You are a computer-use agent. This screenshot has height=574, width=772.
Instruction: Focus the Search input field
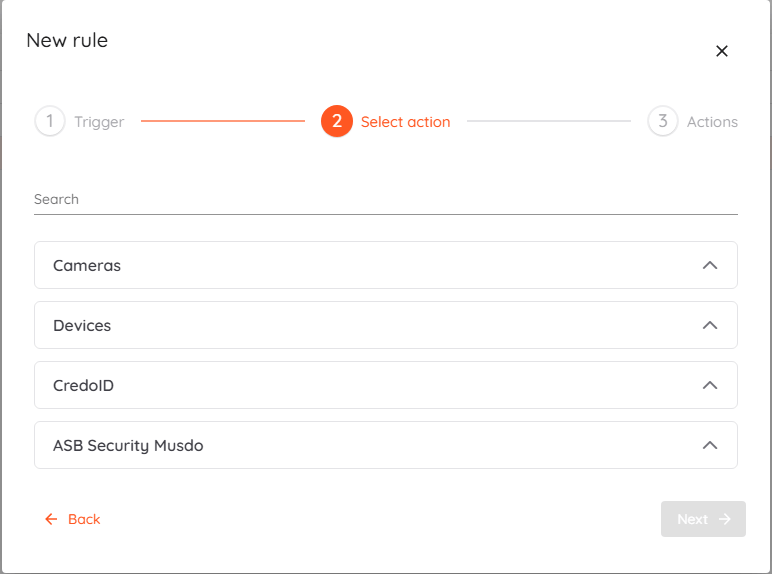click(385, 199)
